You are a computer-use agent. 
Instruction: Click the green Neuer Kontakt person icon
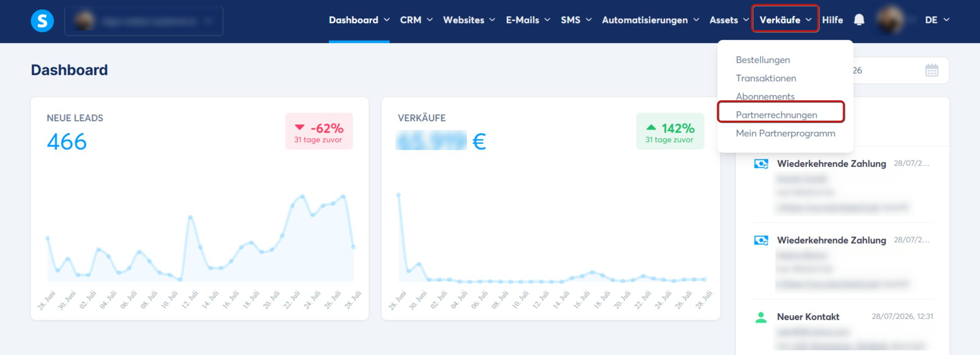(761, 317)
